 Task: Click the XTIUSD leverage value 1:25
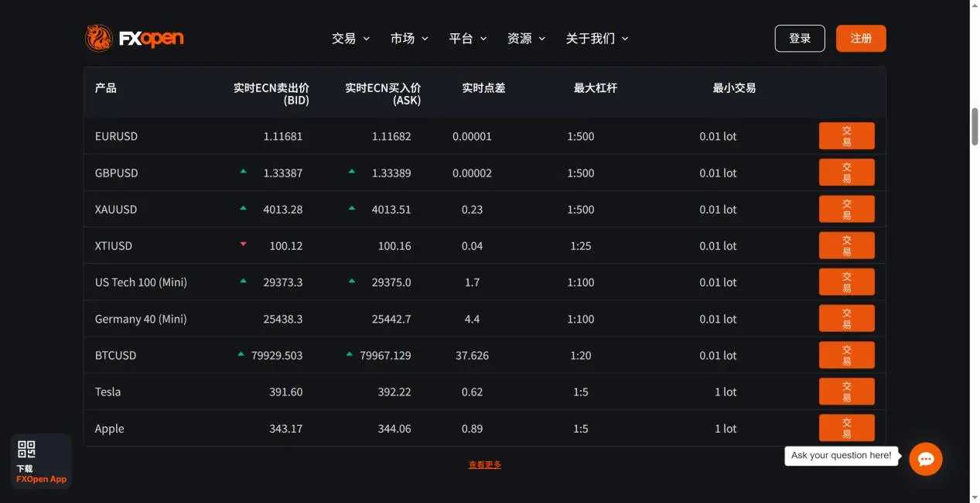(x=581, y=245)
